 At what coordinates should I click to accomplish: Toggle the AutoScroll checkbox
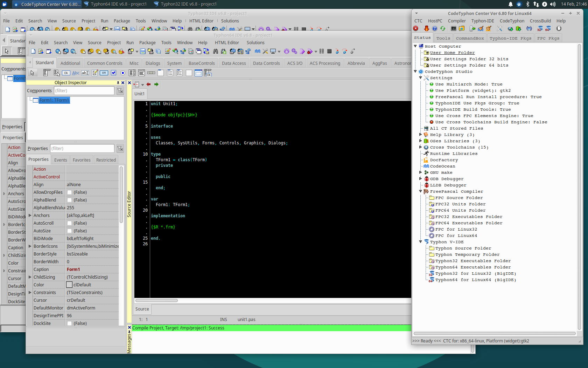(70, 223)
